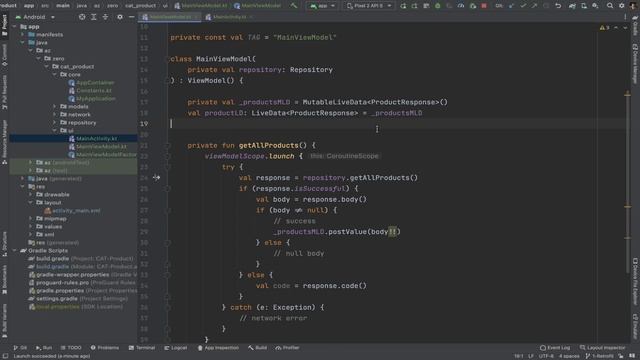Expand the values folder
The image size is (640, 360).
[x=31, y=227]
